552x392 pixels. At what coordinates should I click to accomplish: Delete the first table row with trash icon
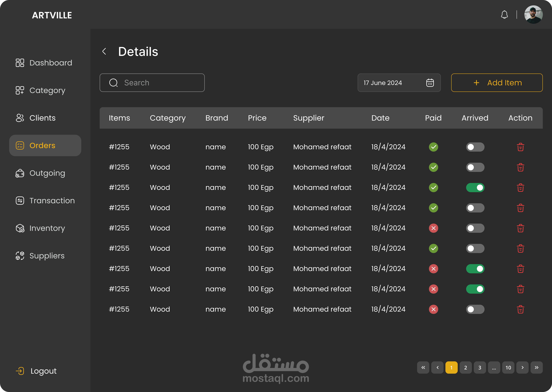(520, 147)
